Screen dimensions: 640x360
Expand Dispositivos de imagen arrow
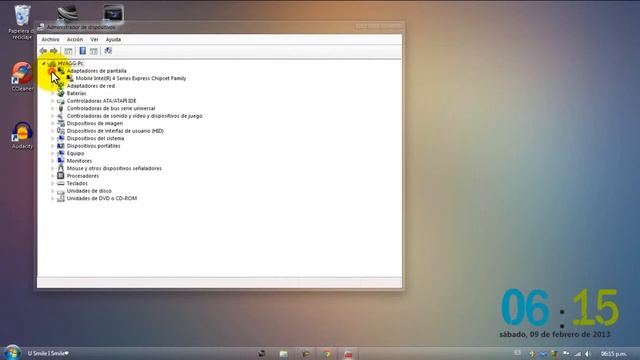(x=52, y=123)
